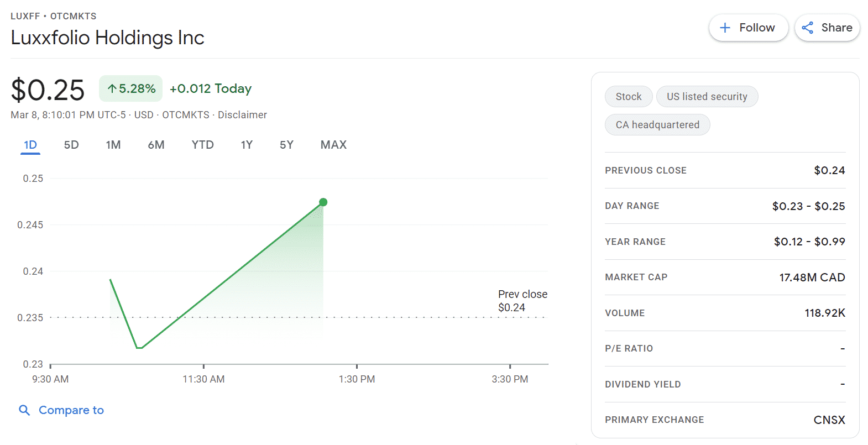Share this stock page
This screenshot has height=445, width=868.
pos(827,28)
